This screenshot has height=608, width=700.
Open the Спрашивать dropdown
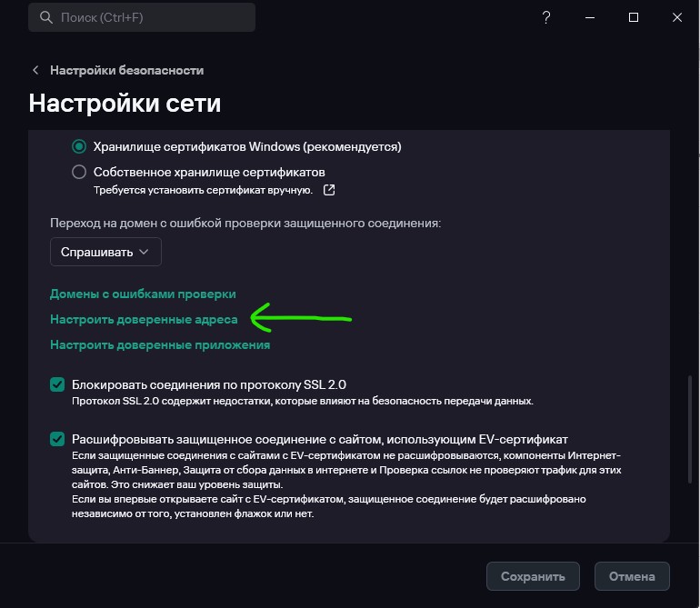click(105, 252)
